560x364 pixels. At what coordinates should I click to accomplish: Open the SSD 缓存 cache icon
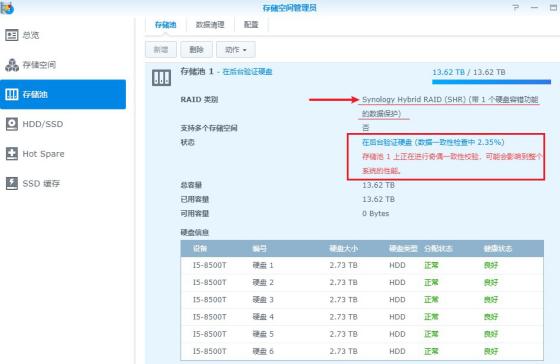[x=12, y=183]
